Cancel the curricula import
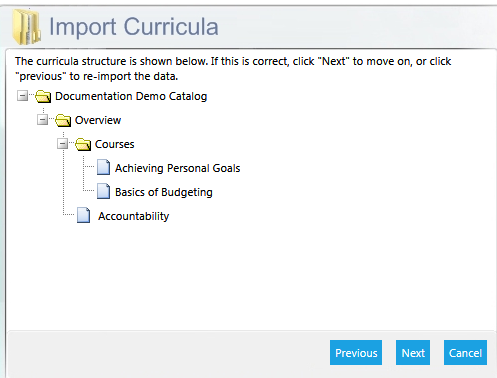The image size is (497, 378). [x=465, y=353]
